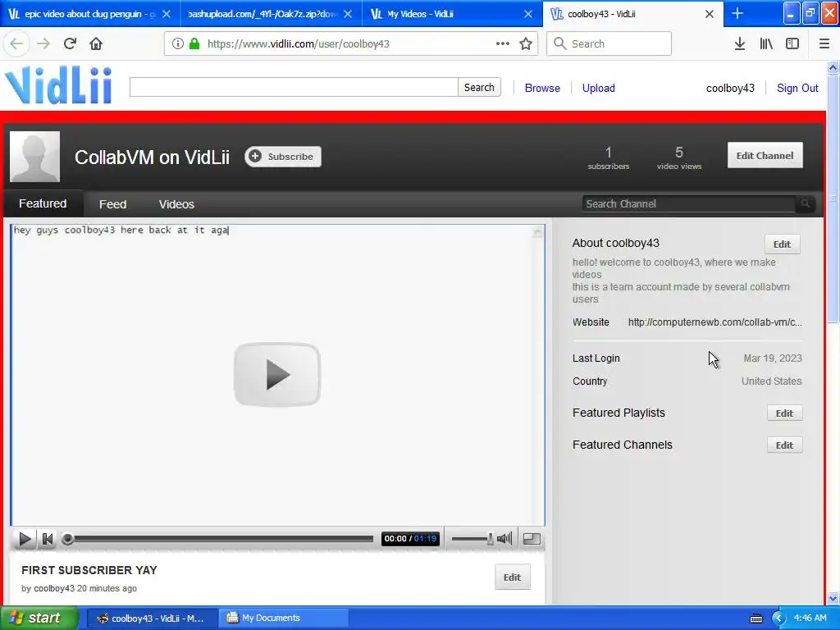Screen dimensions: 840x630
Task: Click Sign Out
Action: 797,88
